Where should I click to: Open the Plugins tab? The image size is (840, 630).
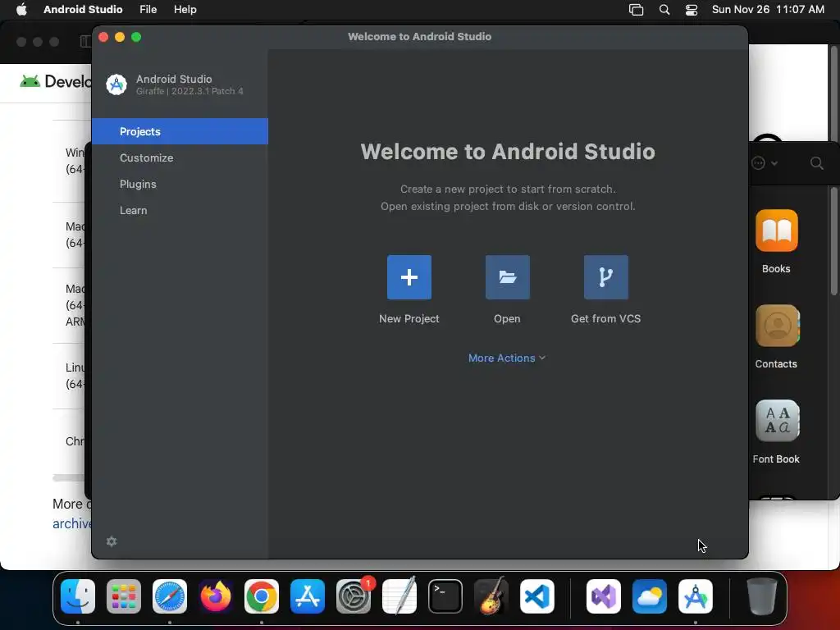click(x=180, y=184)
